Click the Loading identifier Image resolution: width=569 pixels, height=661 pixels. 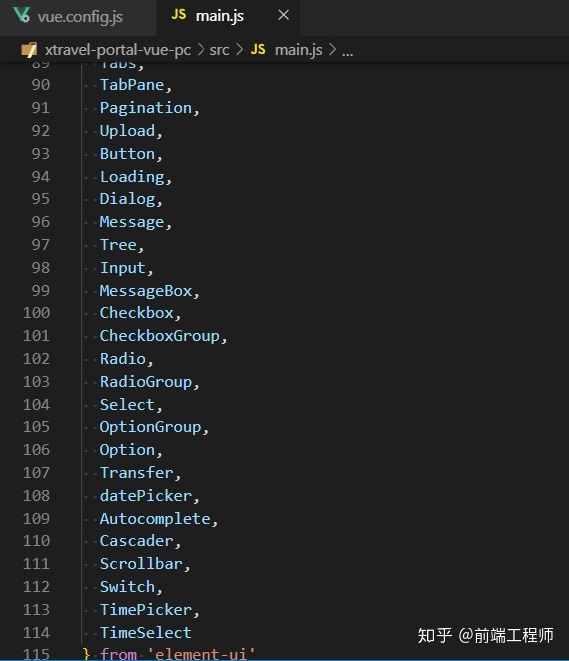click(132, 177)
